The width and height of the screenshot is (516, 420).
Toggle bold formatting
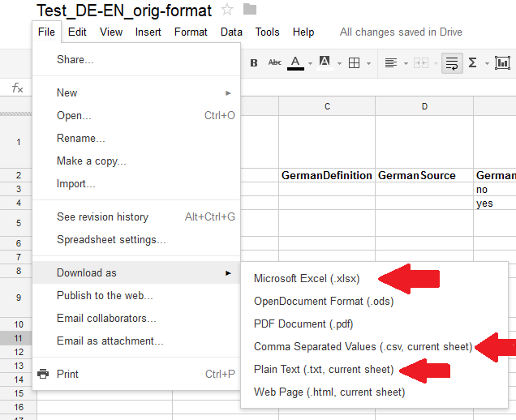pyautogui.click(x=254, y=62)
